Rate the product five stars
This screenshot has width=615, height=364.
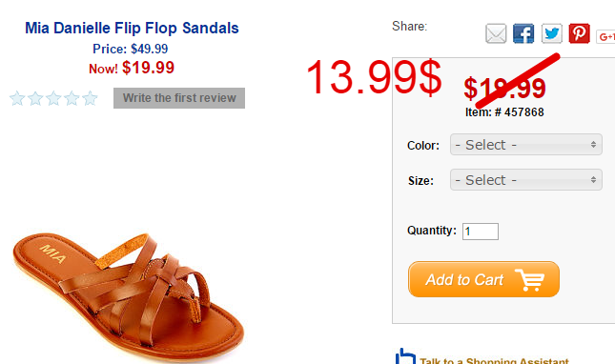point(90,98)
